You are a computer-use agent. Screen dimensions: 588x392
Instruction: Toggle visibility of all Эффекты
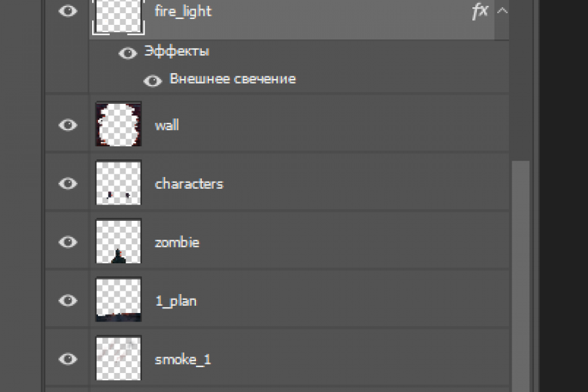127,53
